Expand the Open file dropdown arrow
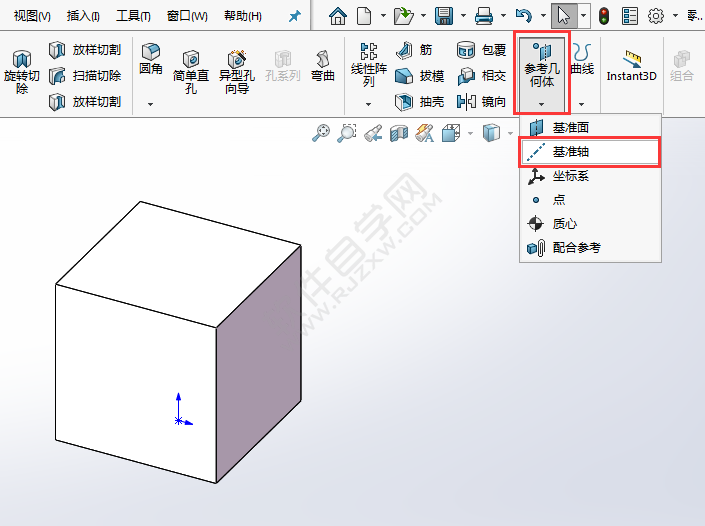The width and height of the screenshot is (705, 526). tap(423, 16)
